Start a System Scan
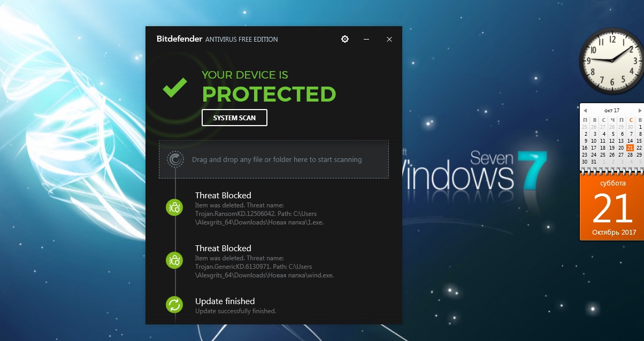The width and height of the screenshot is (644, 341). [234, 118]
